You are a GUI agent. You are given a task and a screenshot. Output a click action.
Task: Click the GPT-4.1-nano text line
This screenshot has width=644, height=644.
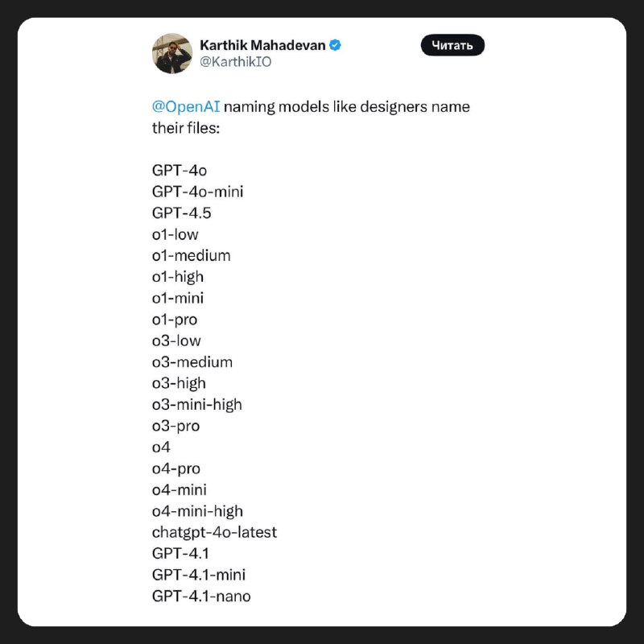tap(201, 597)
